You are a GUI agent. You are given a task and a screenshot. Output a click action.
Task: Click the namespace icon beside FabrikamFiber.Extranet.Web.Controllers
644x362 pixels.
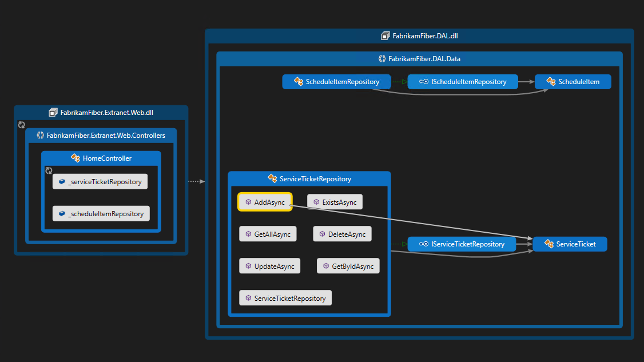click(40, 135)
